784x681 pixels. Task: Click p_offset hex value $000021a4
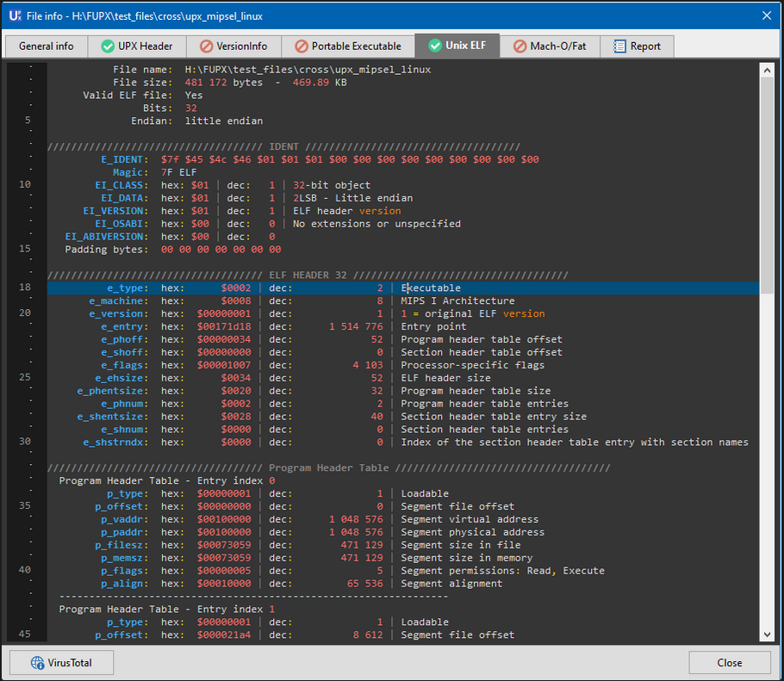[224, 635]
